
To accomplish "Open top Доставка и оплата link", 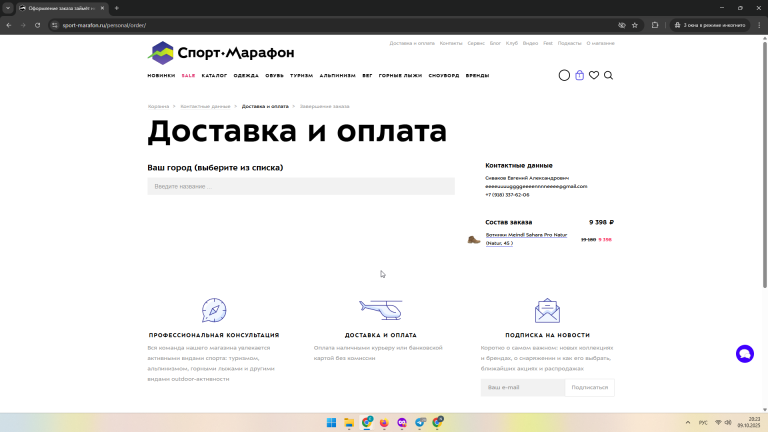I will (x=412, y=43).
